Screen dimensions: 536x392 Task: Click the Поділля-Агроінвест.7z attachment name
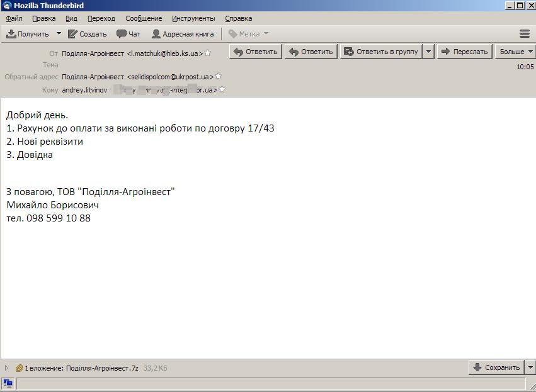tap(102, 368)
